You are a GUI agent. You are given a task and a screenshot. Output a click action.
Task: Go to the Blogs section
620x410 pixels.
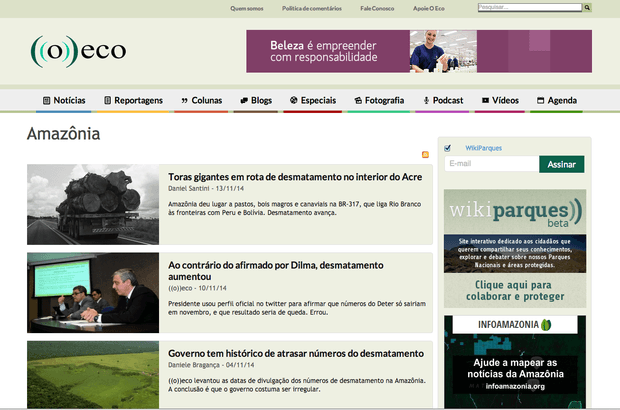256,100
